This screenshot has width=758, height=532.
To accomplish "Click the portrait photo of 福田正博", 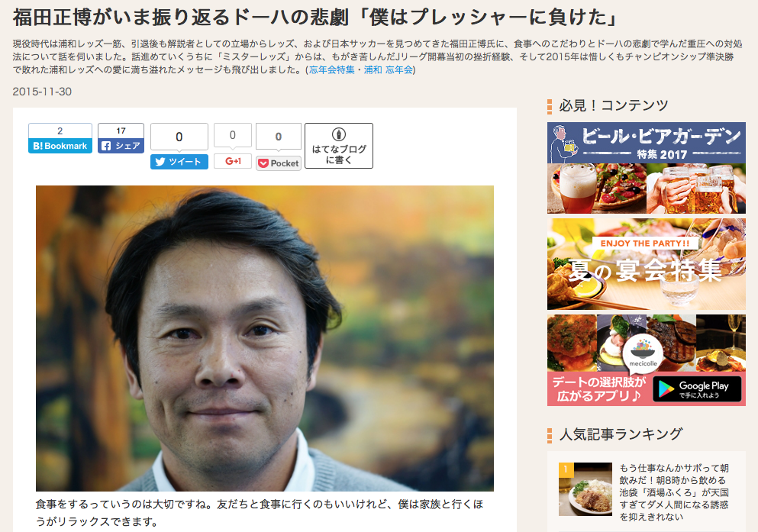I will click(265, 338).
